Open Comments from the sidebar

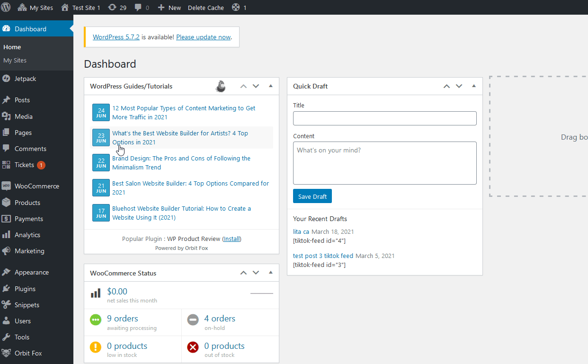point(36,149)
